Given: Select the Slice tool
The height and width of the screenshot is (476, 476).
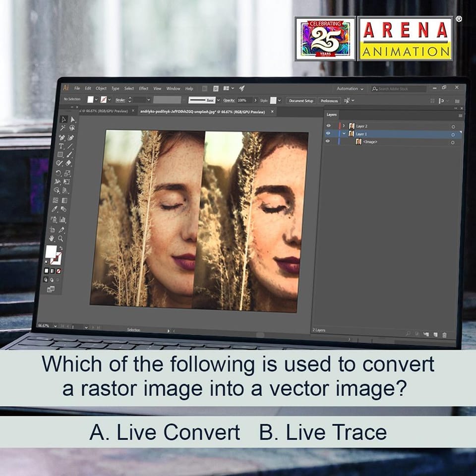Looking at the screenshot, I should [x=61, y=230].
